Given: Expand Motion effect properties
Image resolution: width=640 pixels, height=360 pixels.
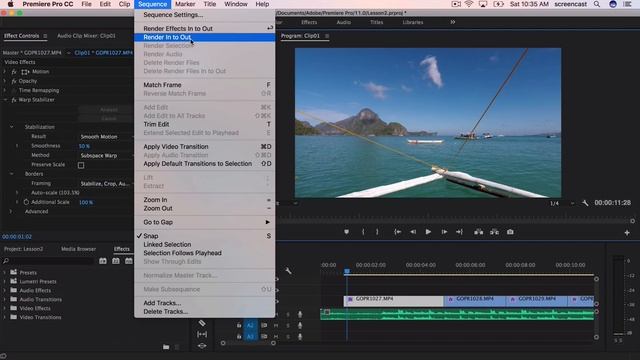Looking at the screenshot, I should pyautogui.click(x=5, y=71).
